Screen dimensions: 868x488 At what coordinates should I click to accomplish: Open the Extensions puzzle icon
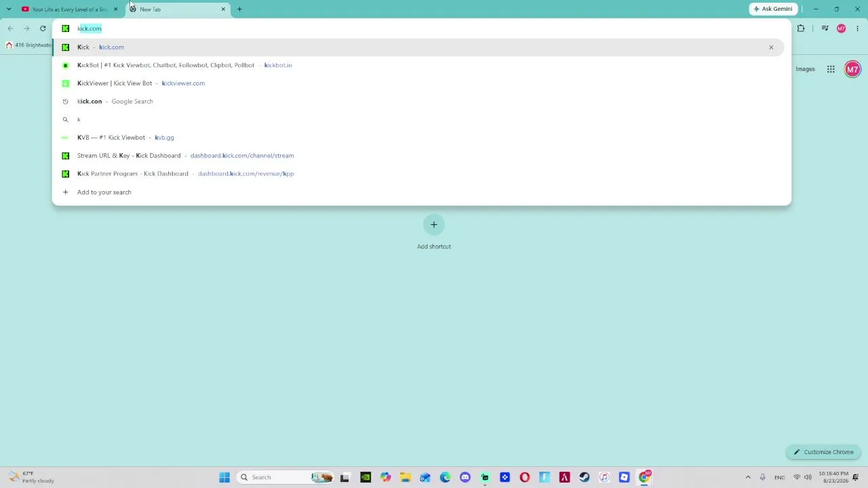point(801,28)
